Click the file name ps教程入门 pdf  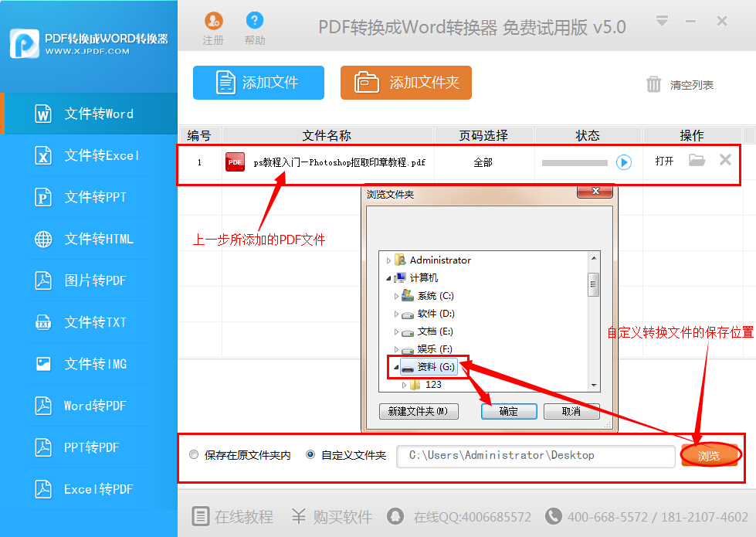[340, 162]
